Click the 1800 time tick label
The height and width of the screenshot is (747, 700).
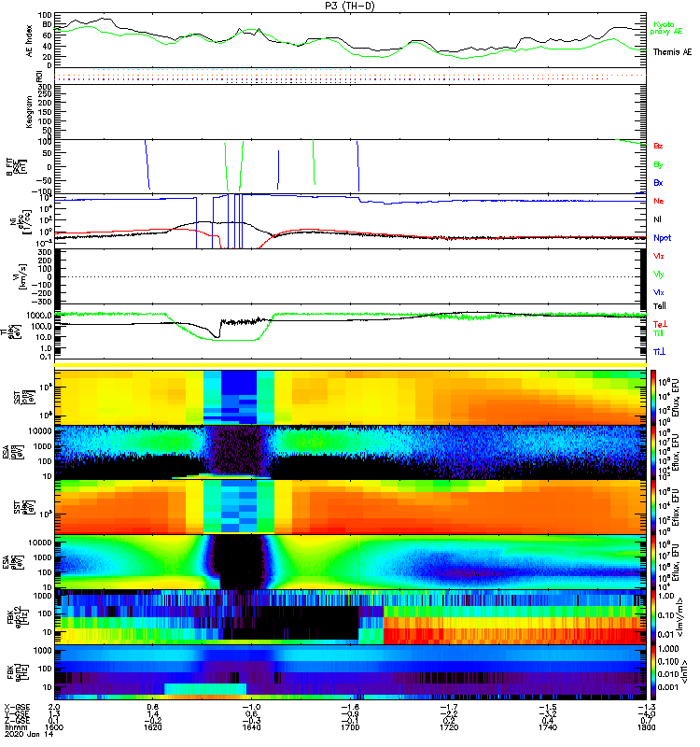646,727
